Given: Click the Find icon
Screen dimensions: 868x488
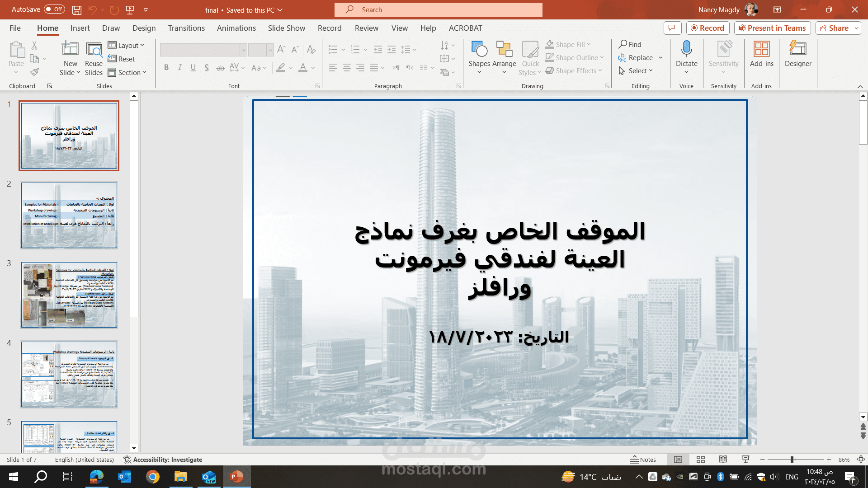Looking at the screenshot, I should pos(630,44).
